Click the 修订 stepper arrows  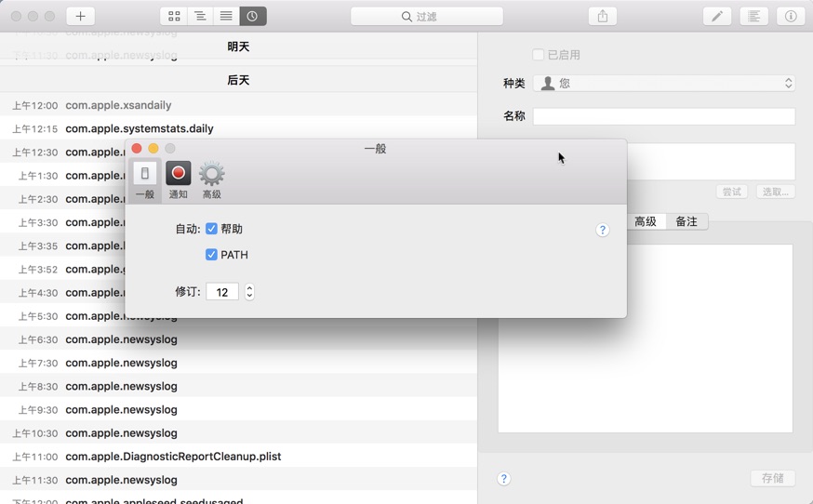[x=249, y=292]
